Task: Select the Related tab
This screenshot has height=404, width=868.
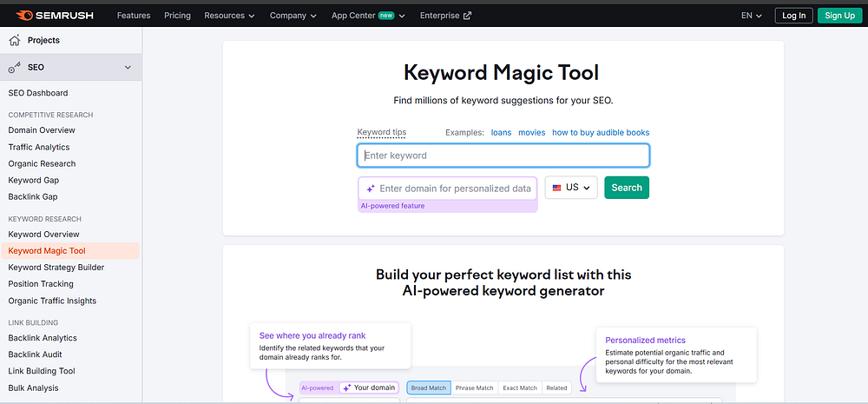Action: click(x=557, y=388)
